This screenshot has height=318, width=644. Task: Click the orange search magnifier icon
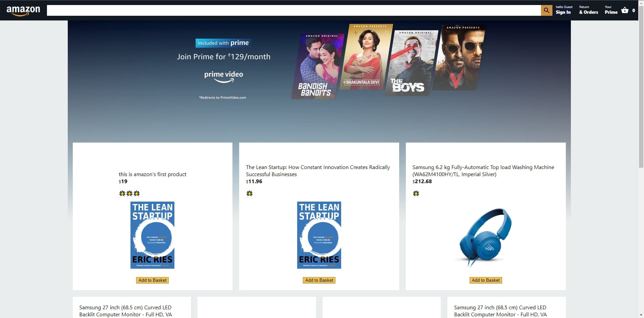tap(546, 10)
